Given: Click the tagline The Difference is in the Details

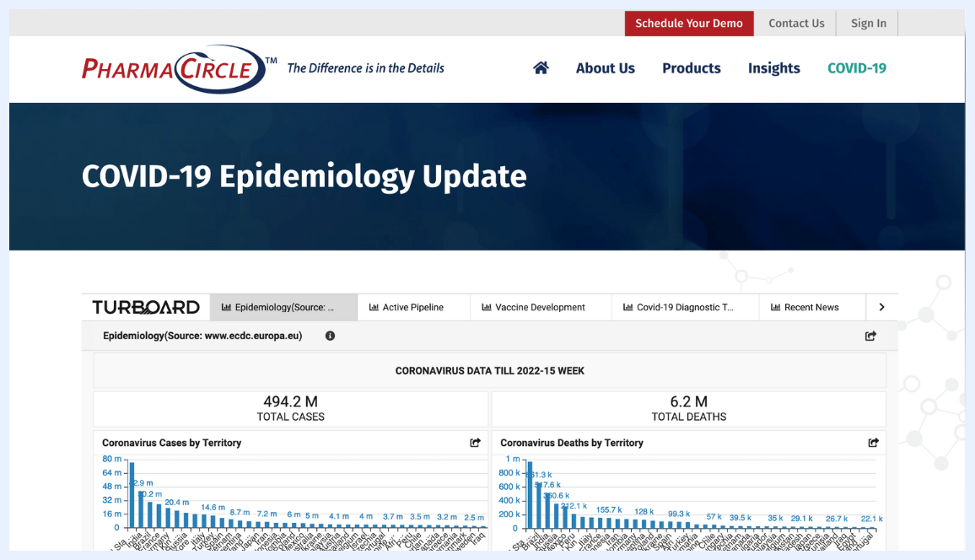Looking at the screenshot, I should click(366, 67).
